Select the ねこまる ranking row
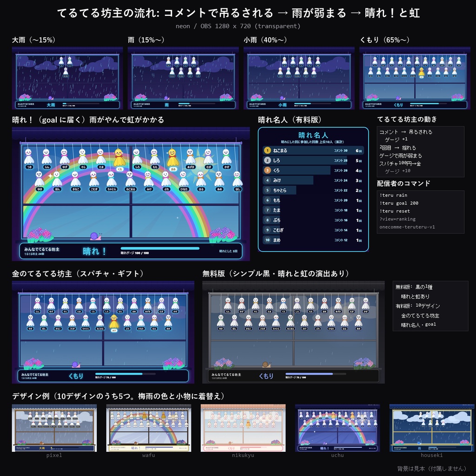 [x=313, y=150]
